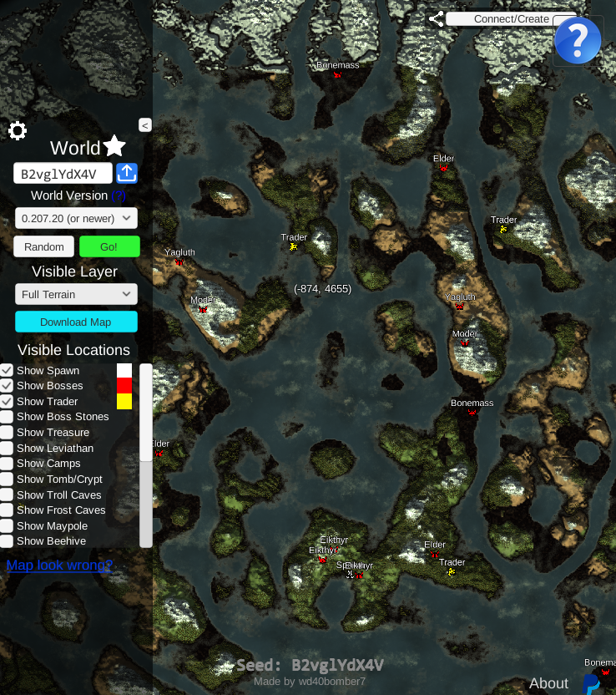Image resolution: width=616 pixels, height=695 pixels.
Task: Click the spawn point marker icon
Action: tap(350, 575)
